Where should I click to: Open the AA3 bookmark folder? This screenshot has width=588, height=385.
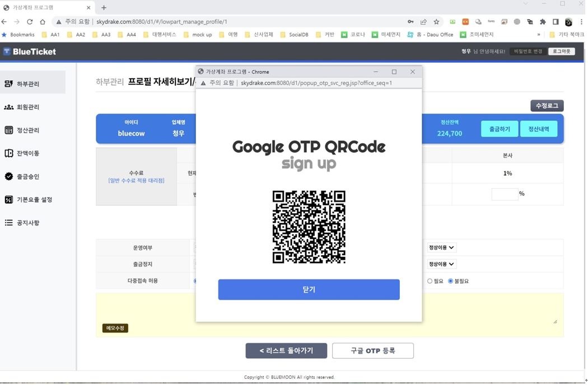[101, 35]
